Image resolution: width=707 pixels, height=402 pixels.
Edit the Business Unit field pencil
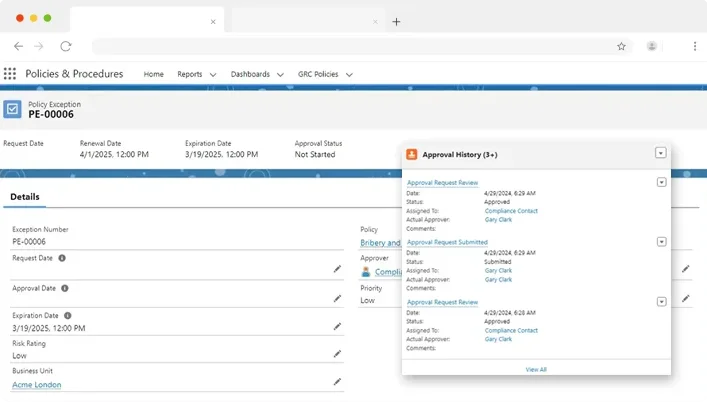337,382
